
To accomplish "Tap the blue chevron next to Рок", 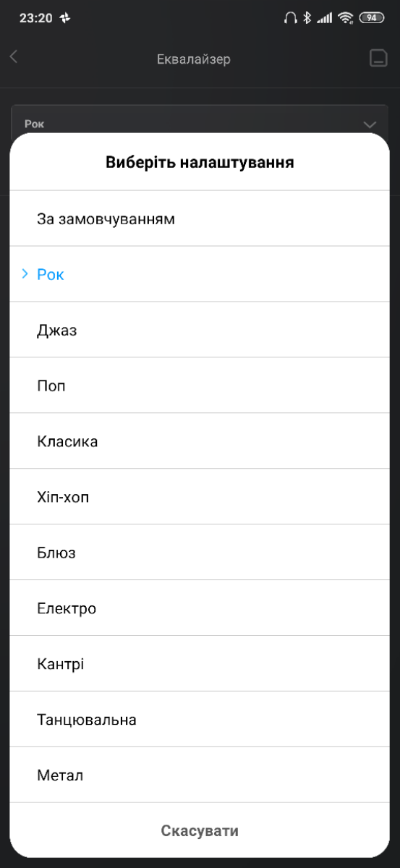I will (x=25, y=274).
